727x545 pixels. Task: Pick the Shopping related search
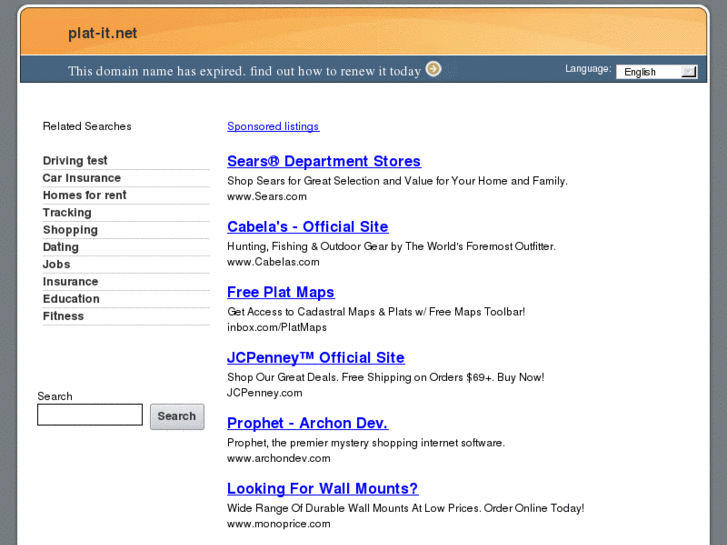pos(70,230)
